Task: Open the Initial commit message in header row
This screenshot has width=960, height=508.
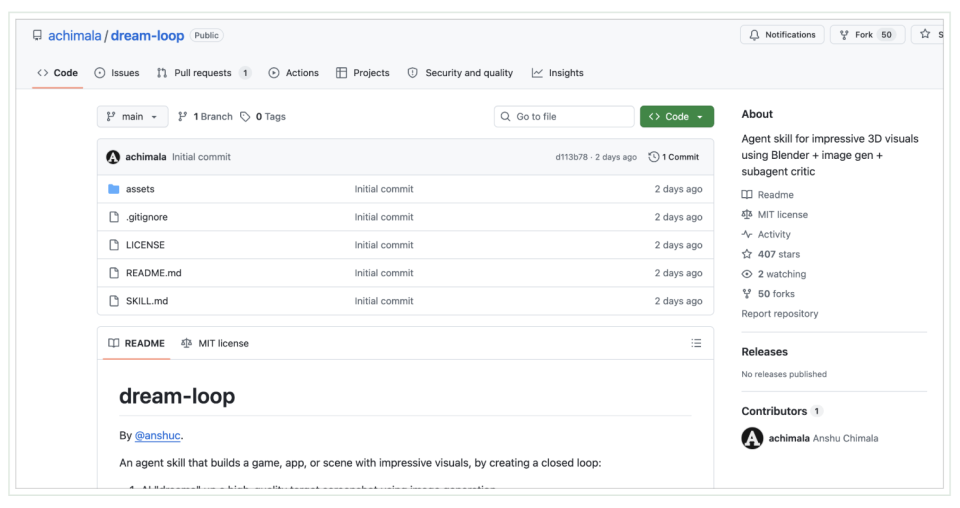Action: 201,157
